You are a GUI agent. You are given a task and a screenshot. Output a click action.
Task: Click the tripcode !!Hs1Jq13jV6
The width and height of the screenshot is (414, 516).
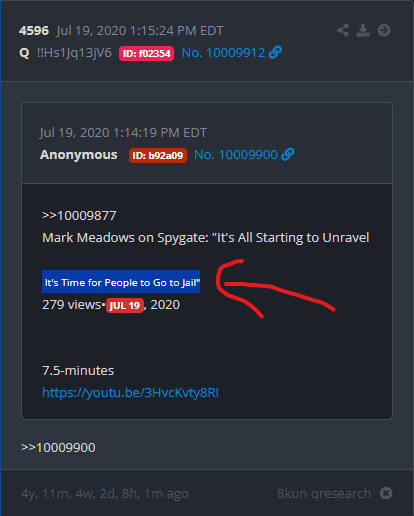(x=74, y=53)
